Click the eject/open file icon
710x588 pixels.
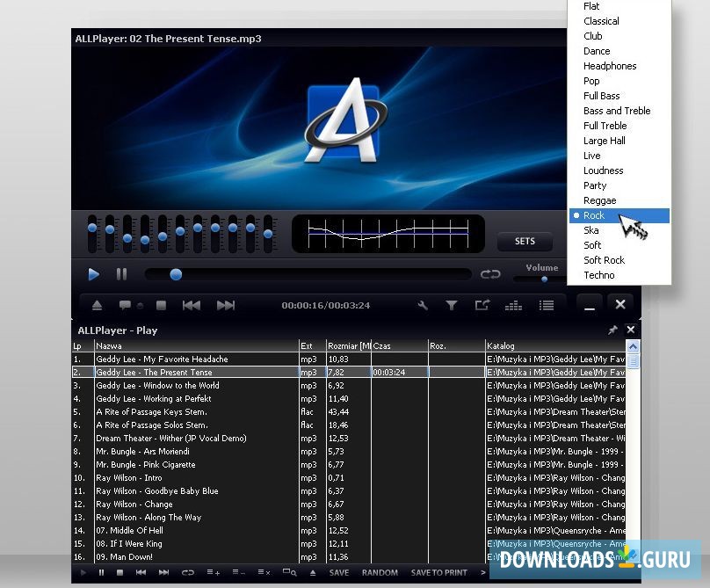97,305
